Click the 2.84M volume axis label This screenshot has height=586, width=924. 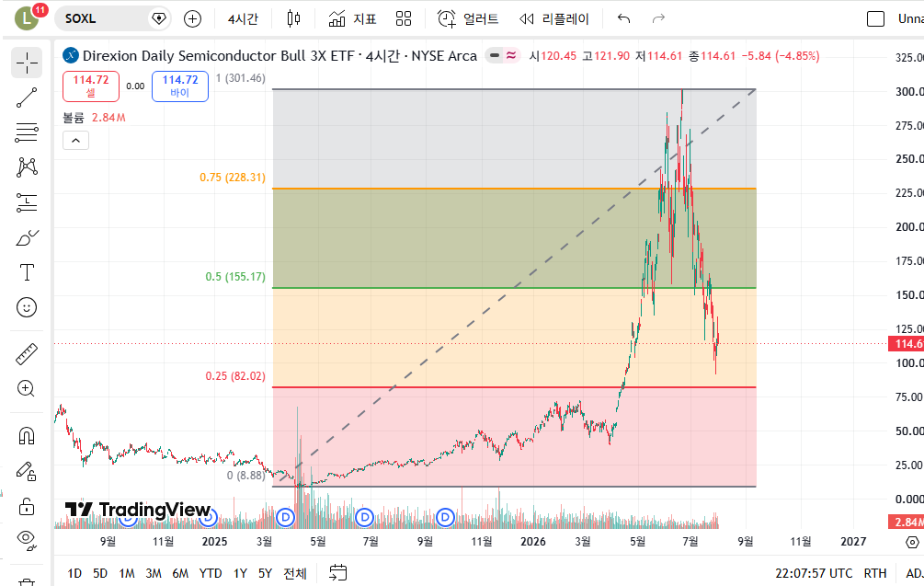click(x=907, y=522)
